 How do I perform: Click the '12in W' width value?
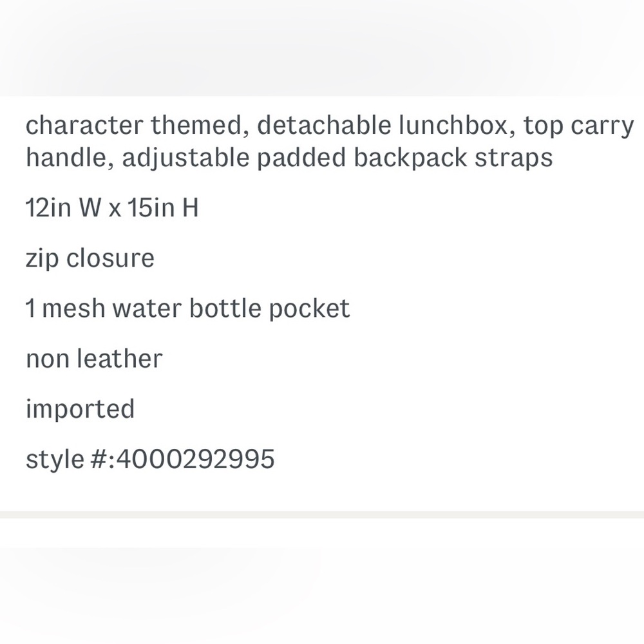[x=63, y=207]
